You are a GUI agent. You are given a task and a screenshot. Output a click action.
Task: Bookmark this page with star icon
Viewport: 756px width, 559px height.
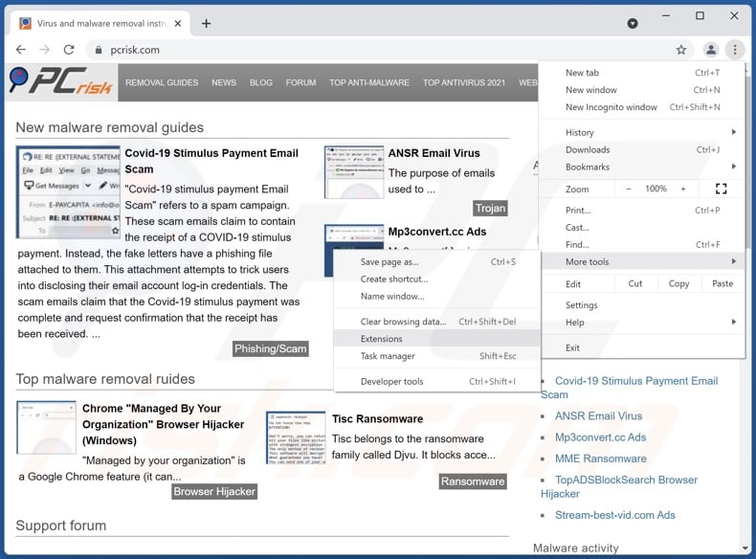(x=681, y=50)
